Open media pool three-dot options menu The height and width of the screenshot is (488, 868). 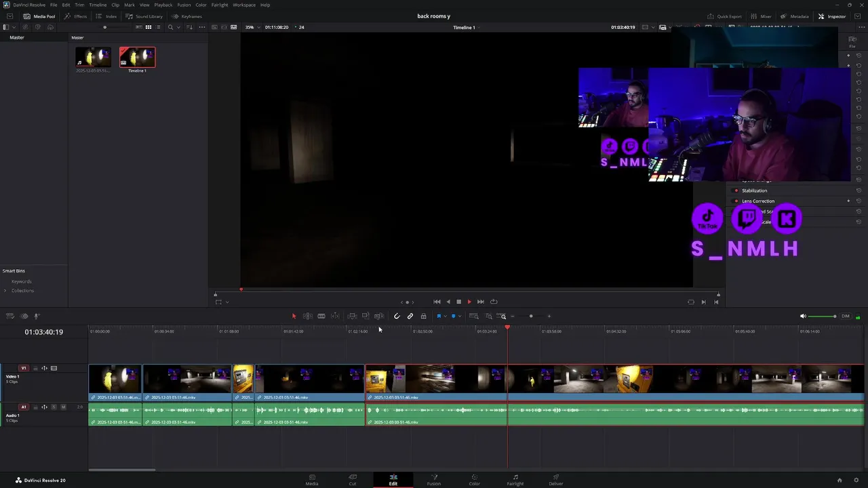[201, 27]
